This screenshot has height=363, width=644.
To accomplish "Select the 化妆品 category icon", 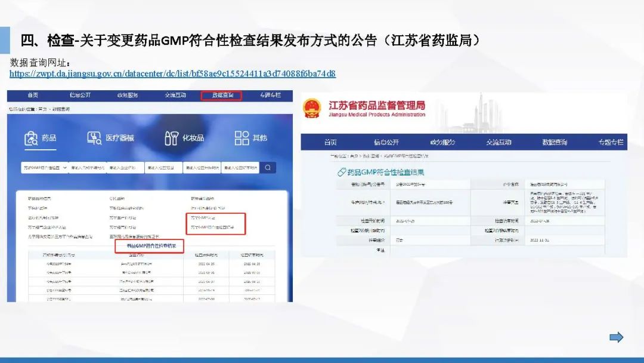I will coord(171,139).
